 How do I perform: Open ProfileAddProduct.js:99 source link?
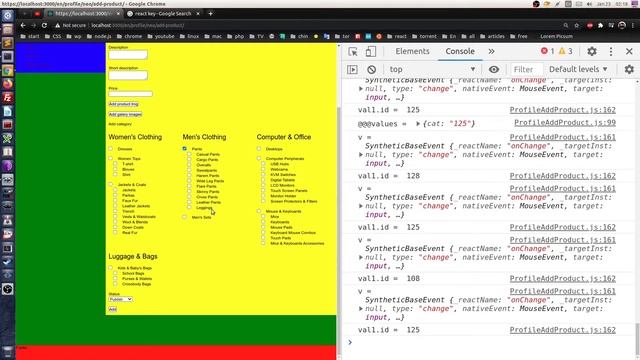point(565,123)
